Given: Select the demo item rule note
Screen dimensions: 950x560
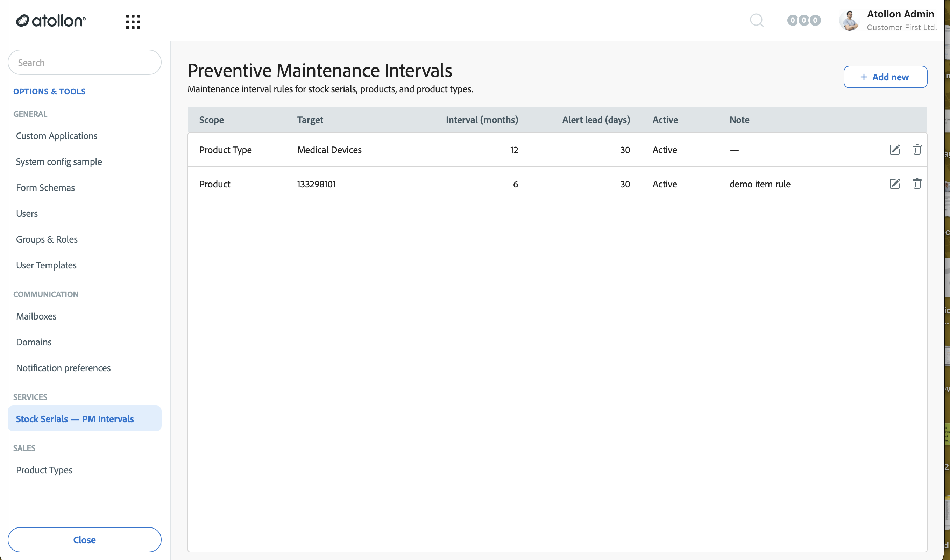Looking at the screenshot, I should tap(760, 184).
